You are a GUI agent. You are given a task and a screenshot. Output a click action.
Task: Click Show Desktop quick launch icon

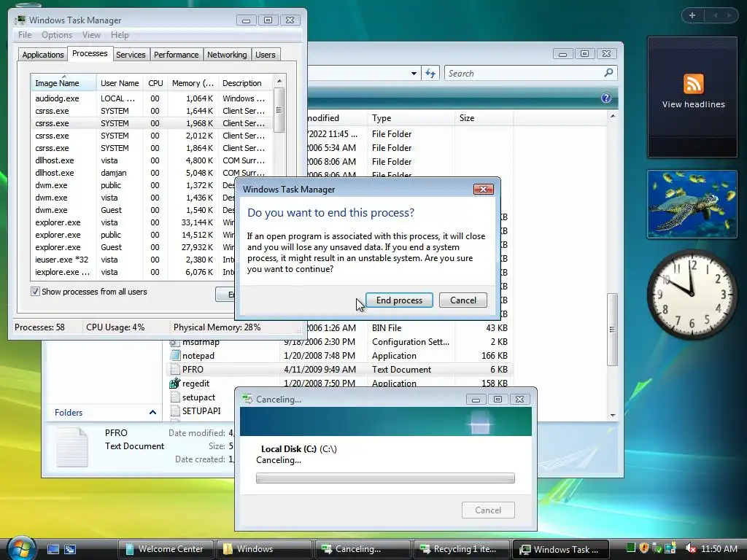click(x=53, y=549)
